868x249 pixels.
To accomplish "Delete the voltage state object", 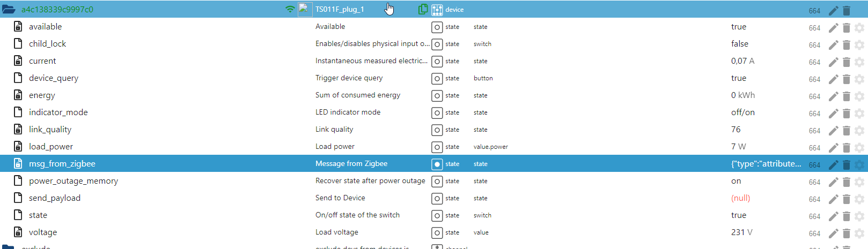I will (847, 233).
